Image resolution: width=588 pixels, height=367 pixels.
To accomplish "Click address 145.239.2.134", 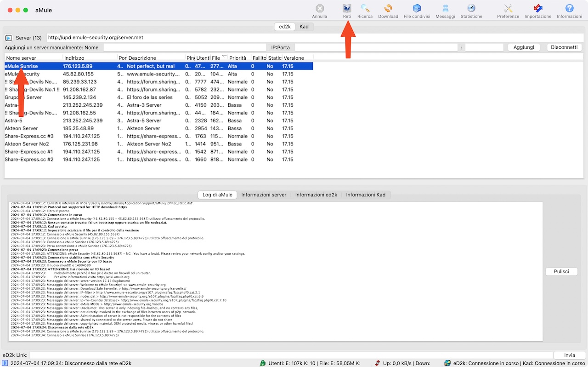I will click(79, 97).
